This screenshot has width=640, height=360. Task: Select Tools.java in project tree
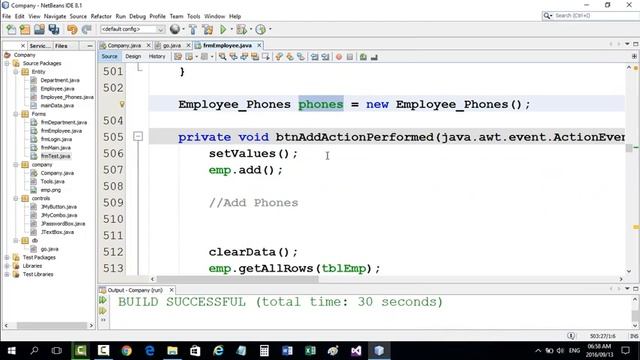point(52,181)
